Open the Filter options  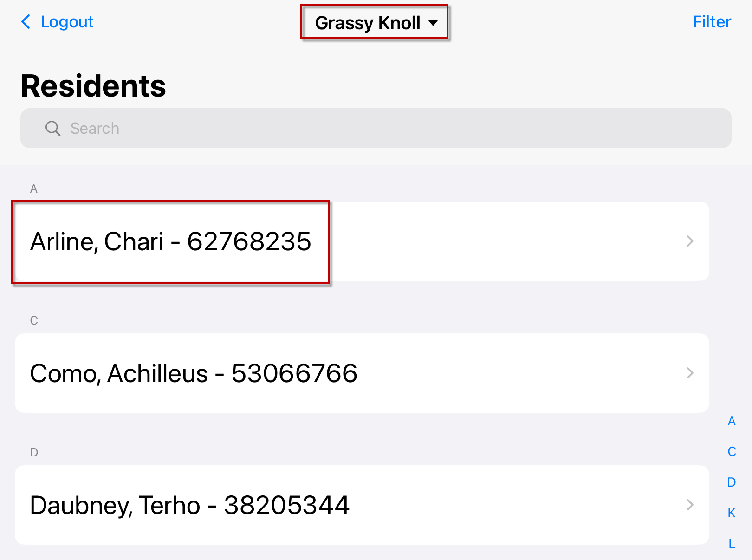click(712, 21)
